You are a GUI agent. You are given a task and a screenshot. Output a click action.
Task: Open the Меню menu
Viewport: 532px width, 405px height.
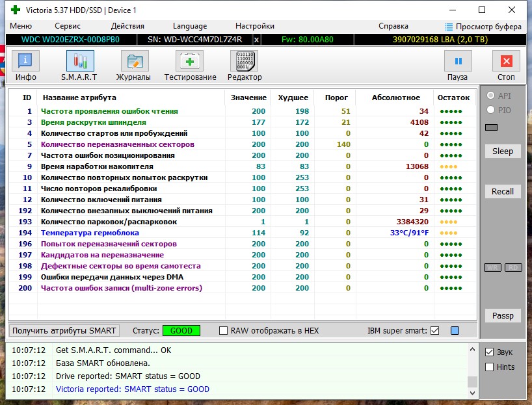[21, 26]
